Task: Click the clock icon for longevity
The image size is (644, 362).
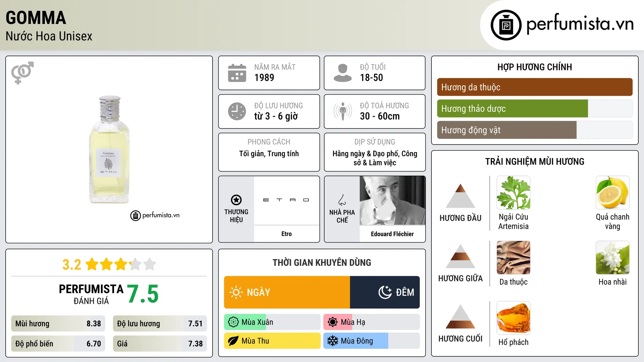Action: coord(237,111)
